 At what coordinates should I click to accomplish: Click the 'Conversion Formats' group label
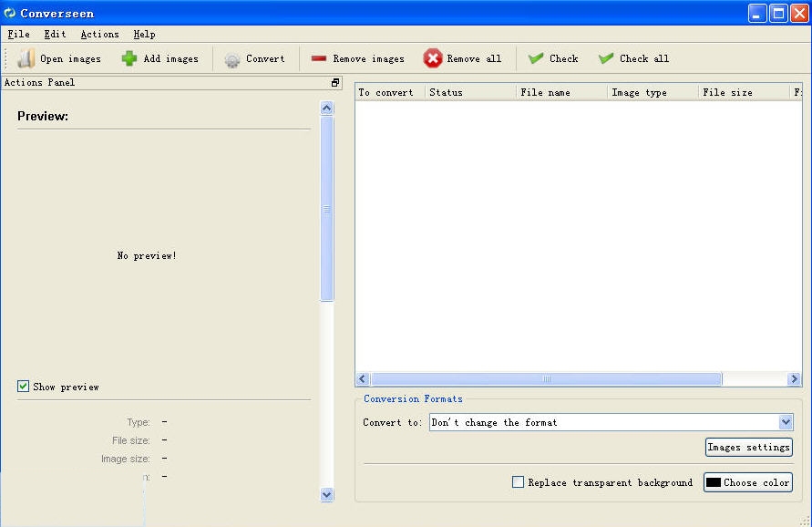413,398
